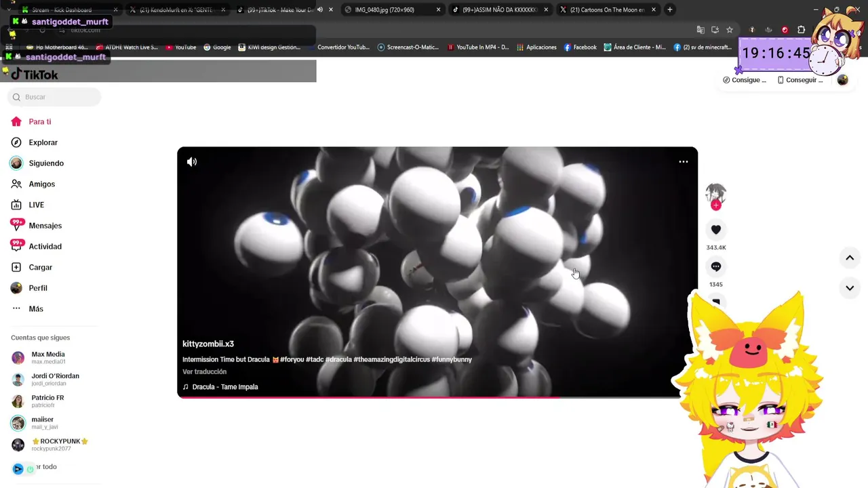The width and height of the screenshot is (868, 488).
Task: Open the Explorar page
Action: pyautogui.click(x=34, y=142)
